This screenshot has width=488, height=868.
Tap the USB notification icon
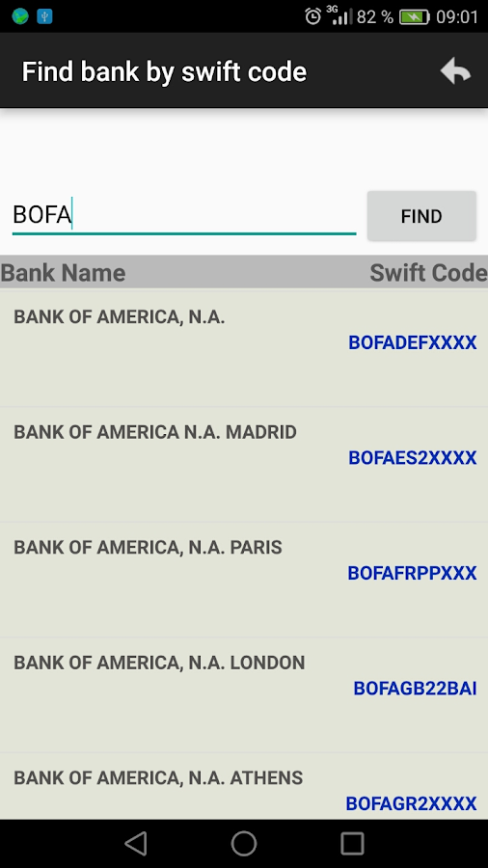pyautogui.click(x=44, y=16)
